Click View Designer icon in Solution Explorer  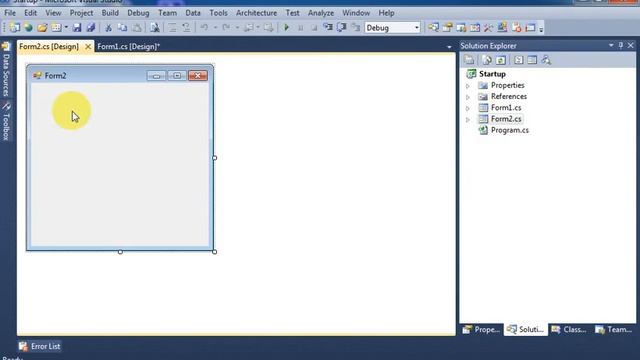(532, 60)
